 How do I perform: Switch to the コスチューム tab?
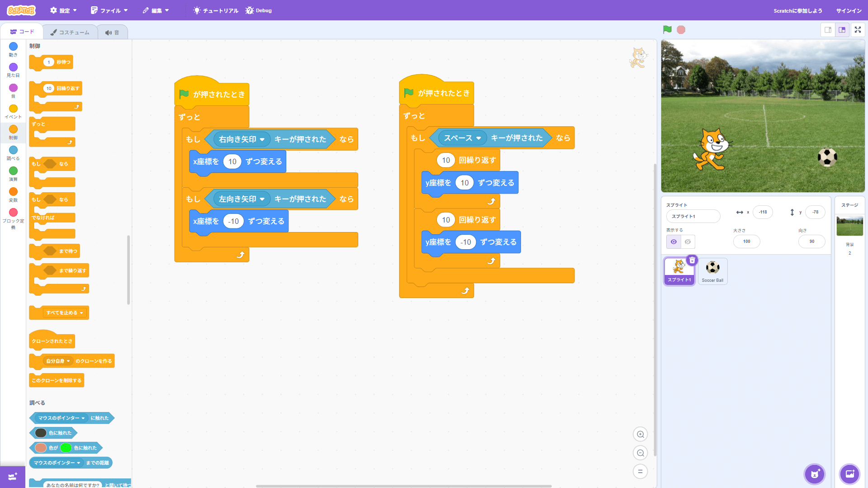(70, 32)
